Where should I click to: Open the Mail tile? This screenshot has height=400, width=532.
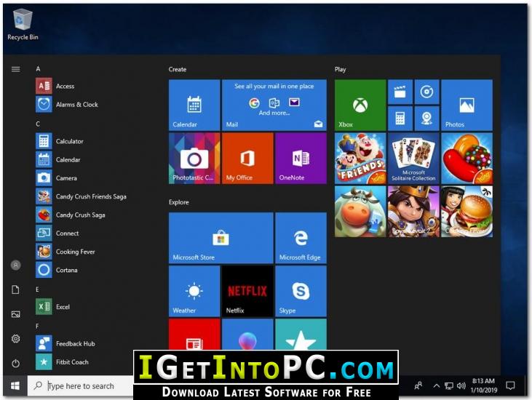[274, 105]
